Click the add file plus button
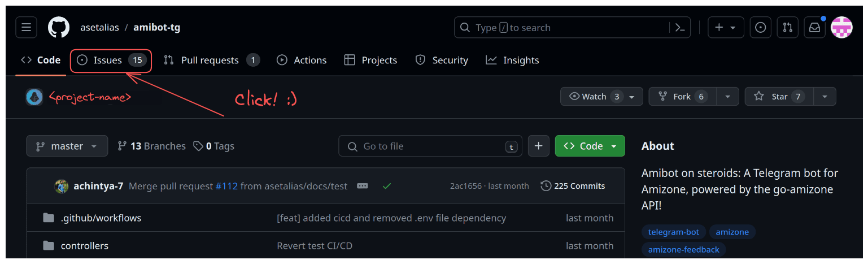Screen dimensions: 868x264 click(x=539, y=146)
